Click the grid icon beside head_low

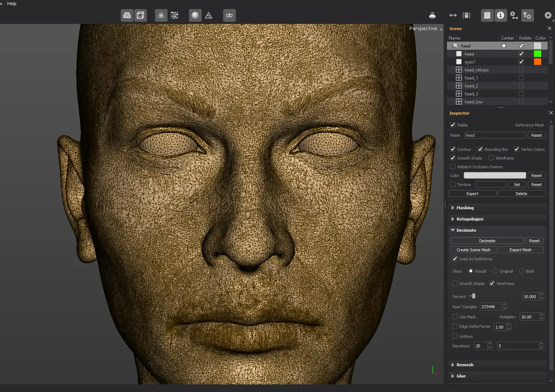(x=459, y=102)
